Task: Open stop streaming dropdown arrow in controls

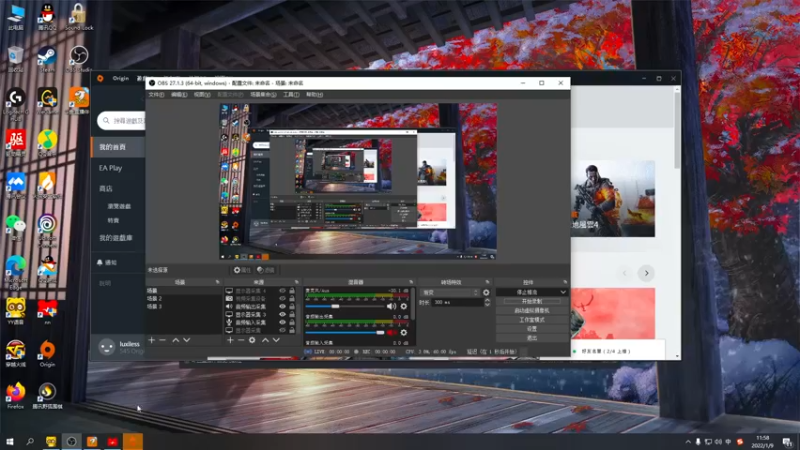Action: click(563, 292)
